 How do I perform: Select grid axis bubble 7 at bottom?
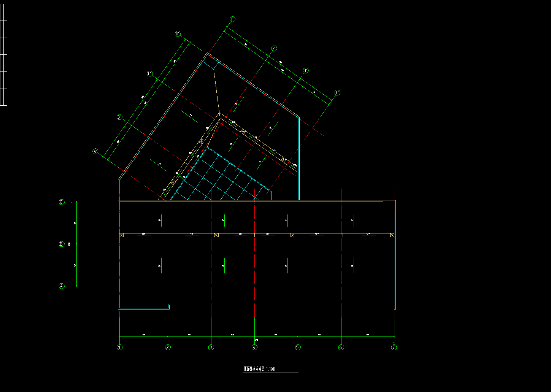tap(394, 347)
